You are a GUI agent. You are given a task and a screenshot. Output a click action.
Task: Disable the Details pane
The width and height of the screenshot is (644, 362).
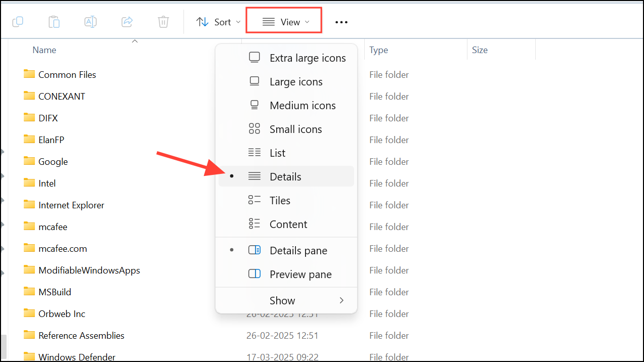click(298, 250)
